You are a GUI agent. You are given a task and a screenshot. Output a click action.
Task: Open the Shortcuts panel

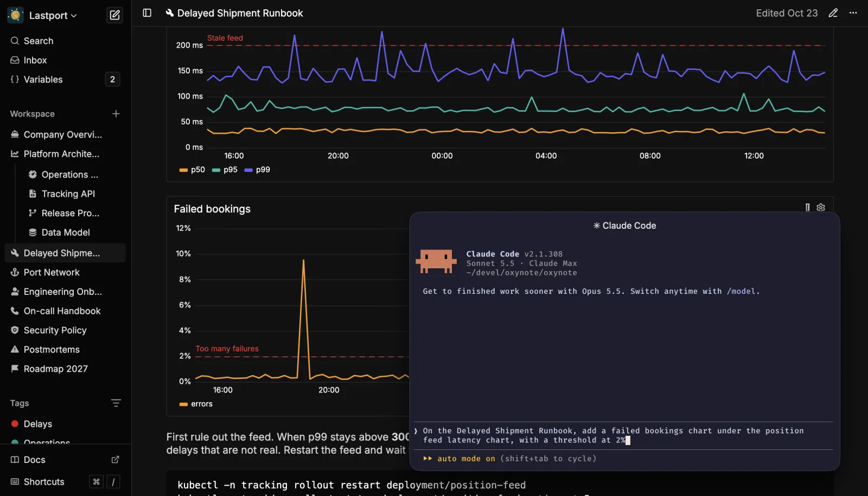[44, 482]
